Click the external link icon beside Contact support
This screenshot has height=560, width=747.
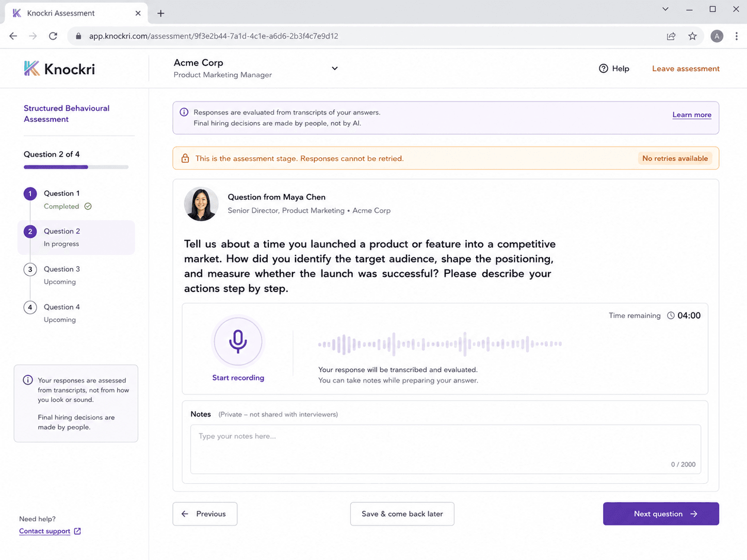pyautogui.click(x=77, y=531)
